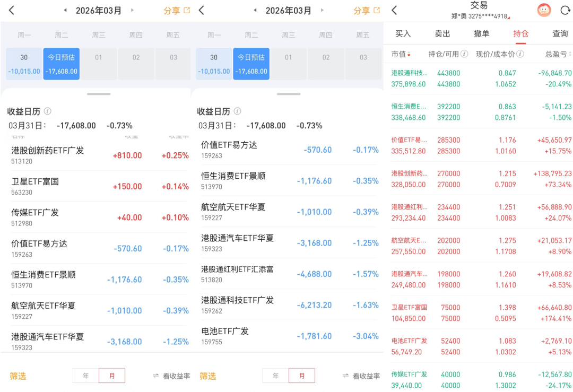
Task: Select 今日预估 cell in middle calendar
Action: [251, 64]
